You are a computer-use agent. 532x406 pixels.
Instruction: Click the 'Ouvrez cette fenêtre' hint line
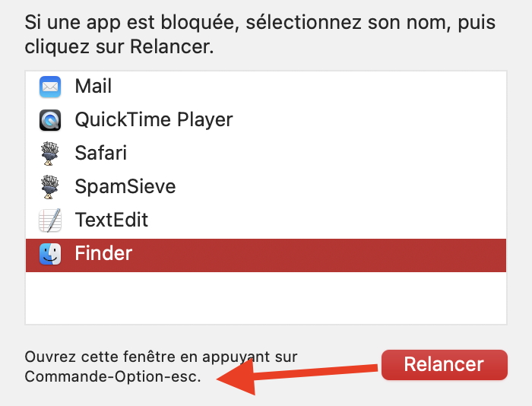pyautogui.click(x=160, y=357)
